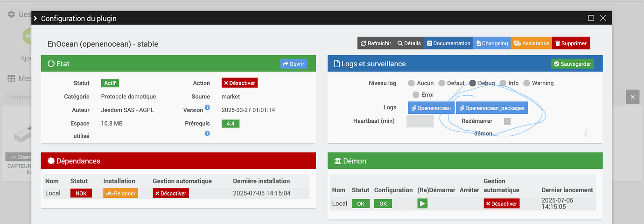Click the Supprimer trash button
The image size is (644, 224).
(x=571, y=43)
